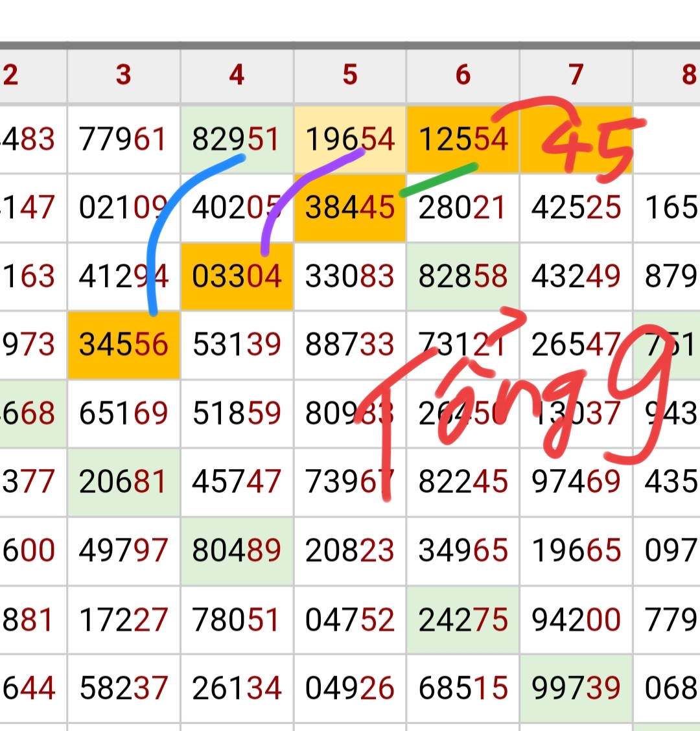
Task: Select the cell with 41294
Action: click(124, 277)
